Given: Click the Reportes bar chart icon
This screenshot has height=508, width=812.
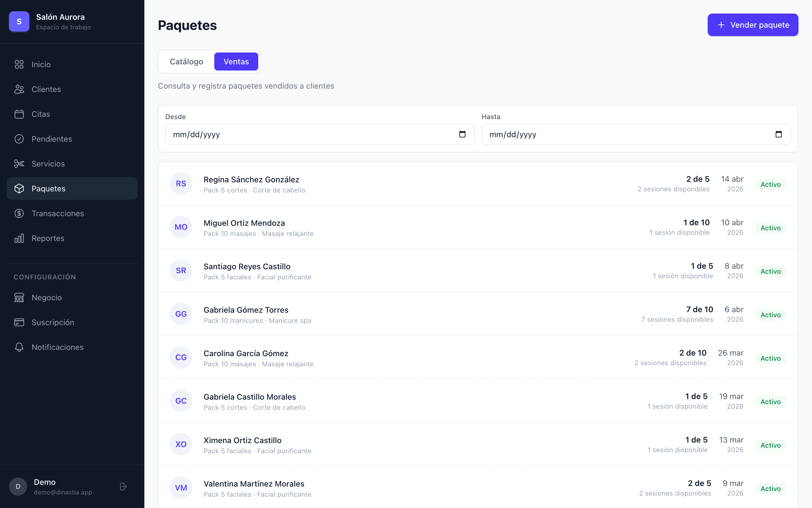Looking at the screenshot, I should pyautogui.click(x=19, y=238).
